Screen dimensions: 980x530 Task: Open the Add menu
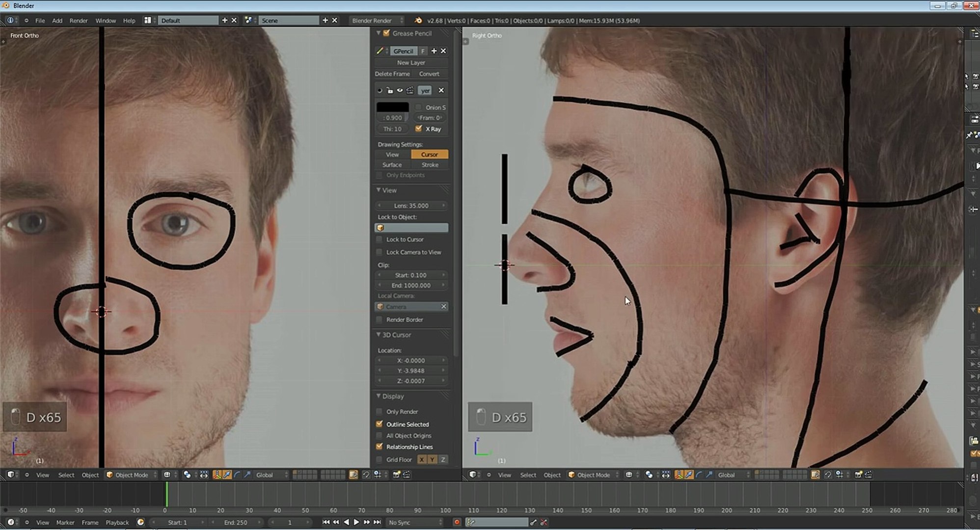click(57, 21)
